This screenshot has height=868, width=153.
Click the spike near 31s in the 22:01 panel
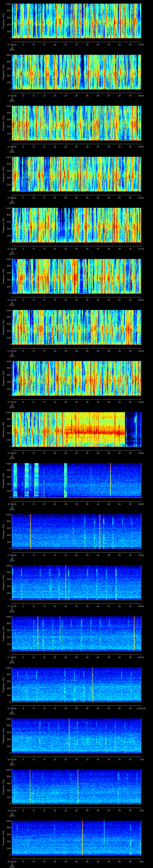78,787
